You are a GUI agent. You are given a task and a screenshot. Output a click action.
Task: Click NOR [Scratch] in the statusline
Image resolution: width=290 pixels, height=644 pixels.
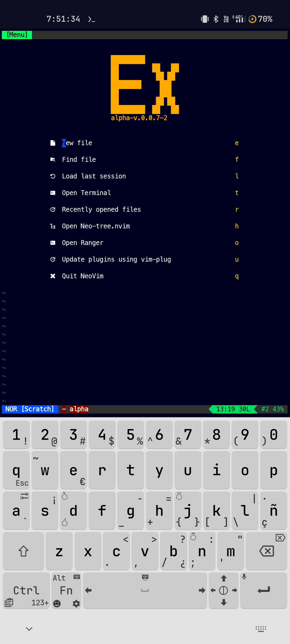coord(30,409)
